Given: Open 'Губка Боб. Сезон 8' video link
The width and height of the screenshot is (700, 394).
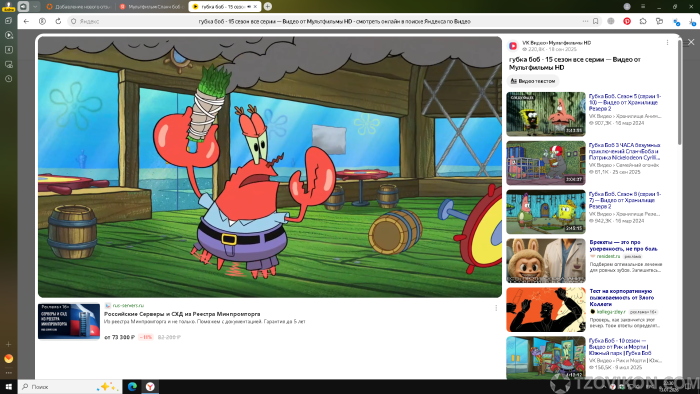Looking at the screenshot, I should point(625,200).
